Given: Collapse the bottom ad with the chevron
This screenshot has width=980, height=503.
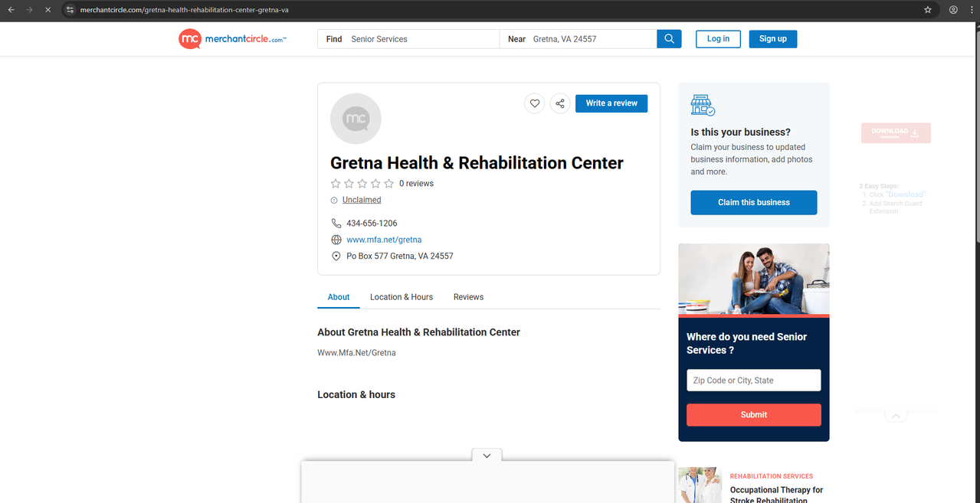Looking at the screenshot, I should coord(487,456).
